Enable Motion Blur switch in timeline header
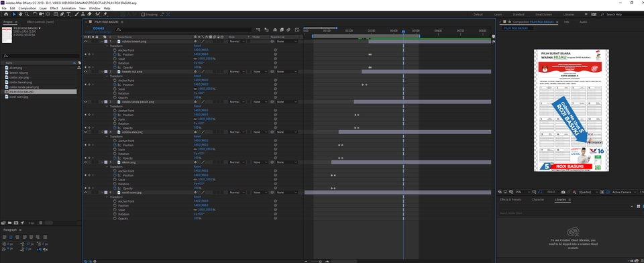Screen dimensions: 644x263 tap(288, 30)
